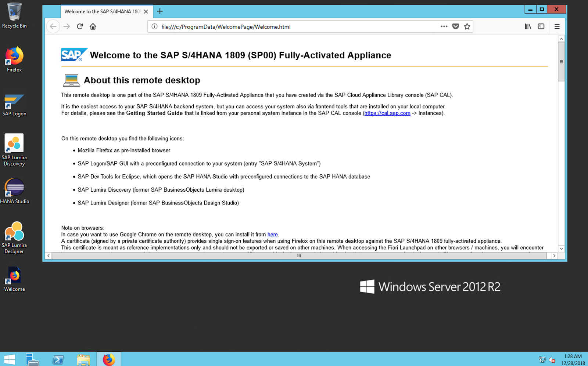Show site information for the local file
Screen dimensions: 588x366
tap(155, 26)
